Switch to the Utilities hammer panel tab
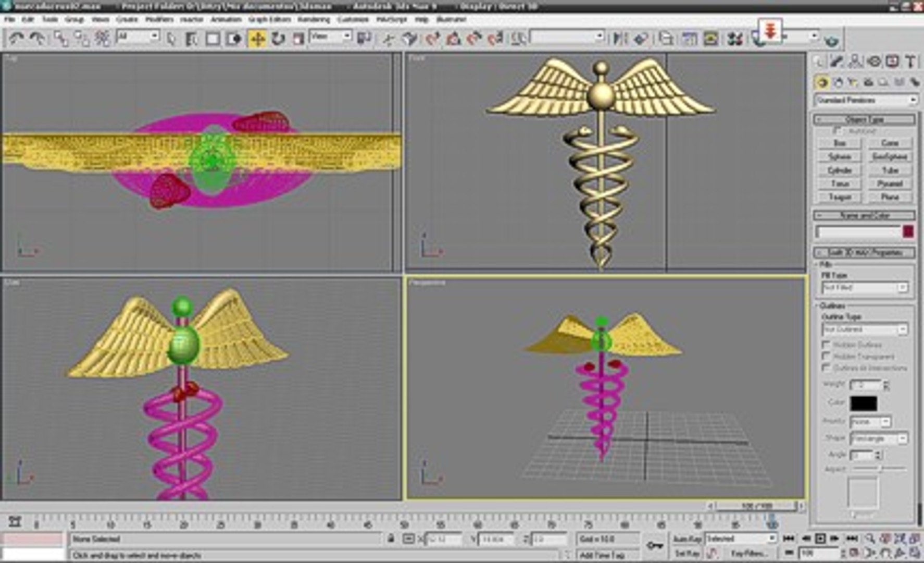 coord(910,62)
